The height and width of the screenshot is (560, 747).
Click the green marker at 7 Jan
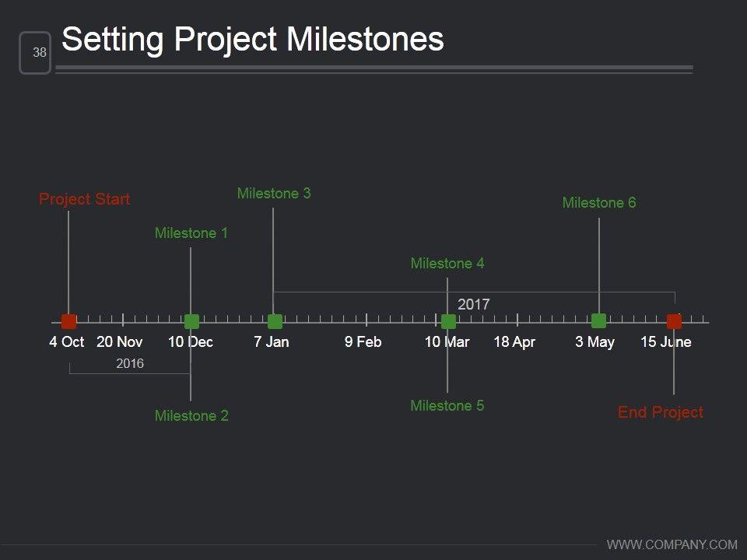click(275, 321)
